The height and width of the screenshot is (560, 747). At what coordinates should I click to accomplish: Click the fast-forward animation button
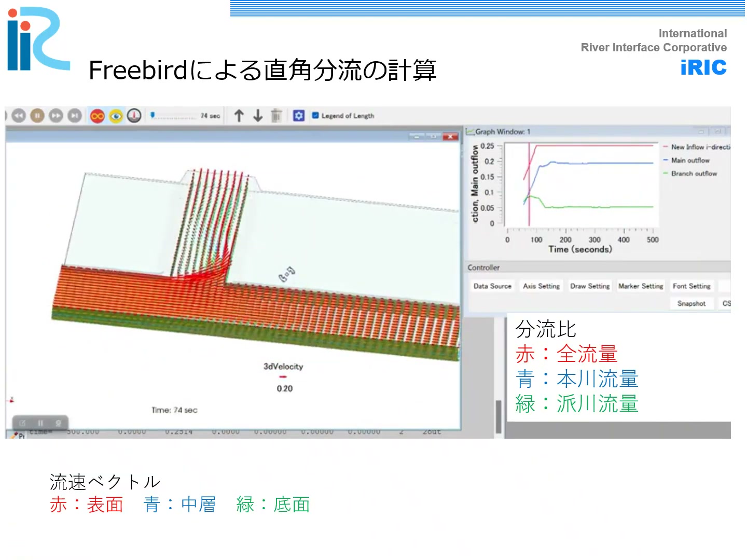(56, 116)
